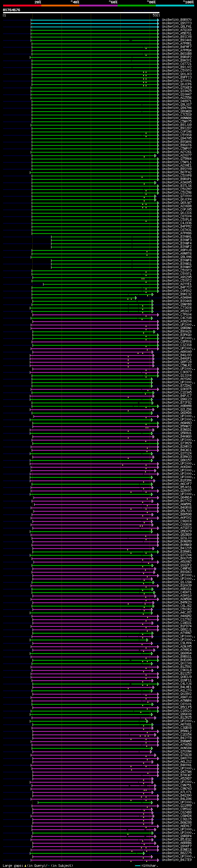Select hit label UniRef100_B9ICV8
The height and width of the screenshot is (868, 197).
point(177,37)
